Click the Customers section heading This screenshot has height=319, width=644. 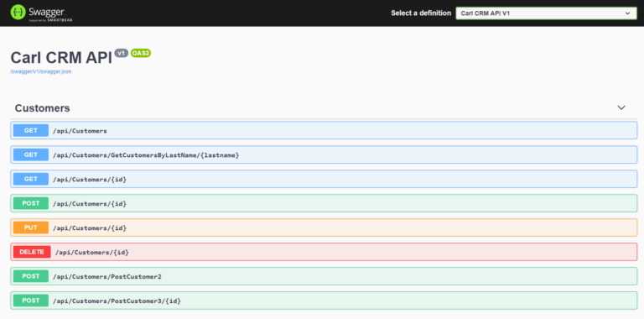click(42, 108)
